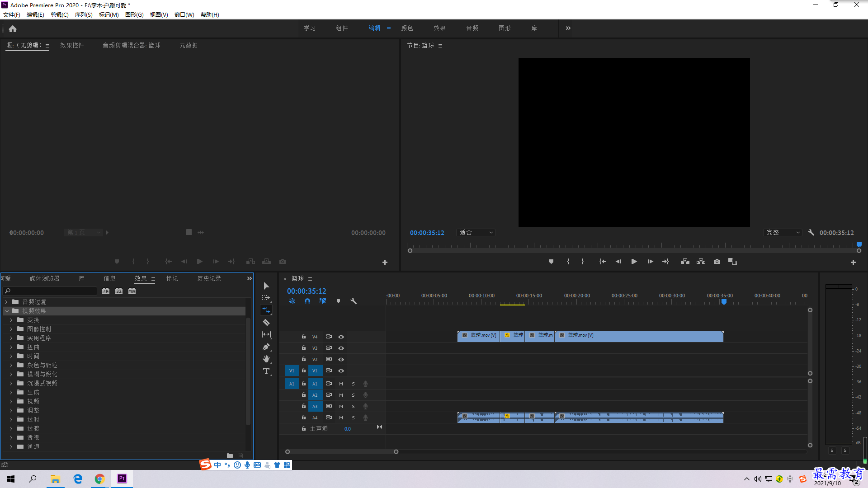Image resolution: width=868 pixels, height=488 pixels.
Task: Expand the 过渡 effects folder
Action: [11, 428]
